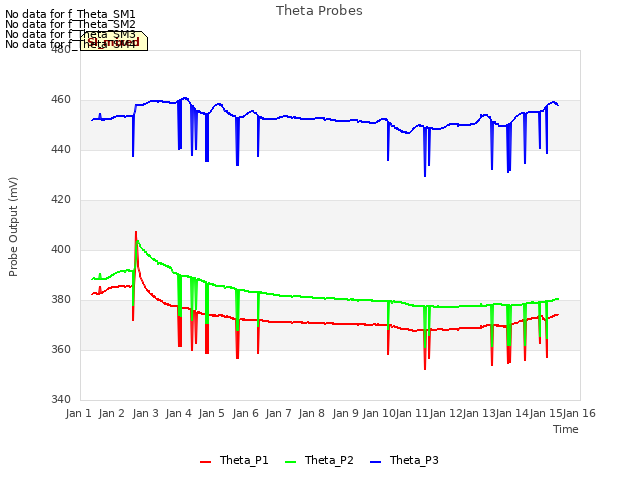Click the Jan 7 x-axis tick label
Viewport: 640px width, 480px height.
[x=278, y=413]
